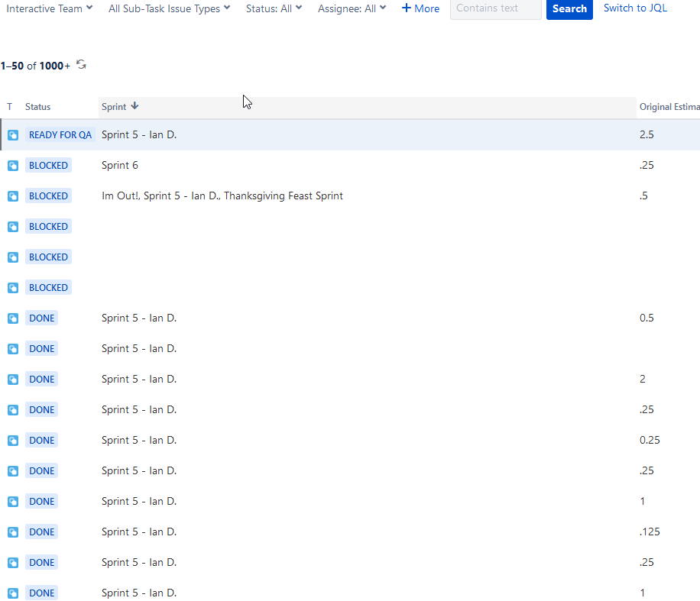Click DONE badge in the 0.5 estimate row
Image resolution: width=700 pixels, height=601 pixels.
tap(41, 318)
